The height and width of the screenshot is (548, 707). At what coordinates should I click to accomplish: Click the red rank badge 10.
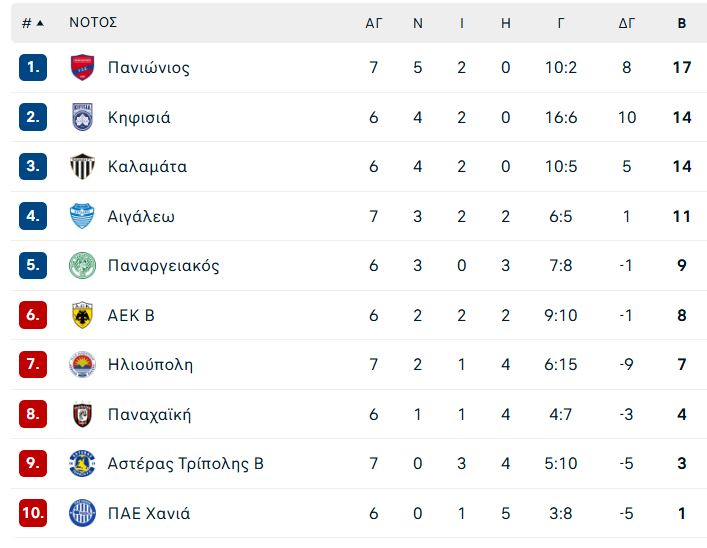coord(33,513)
